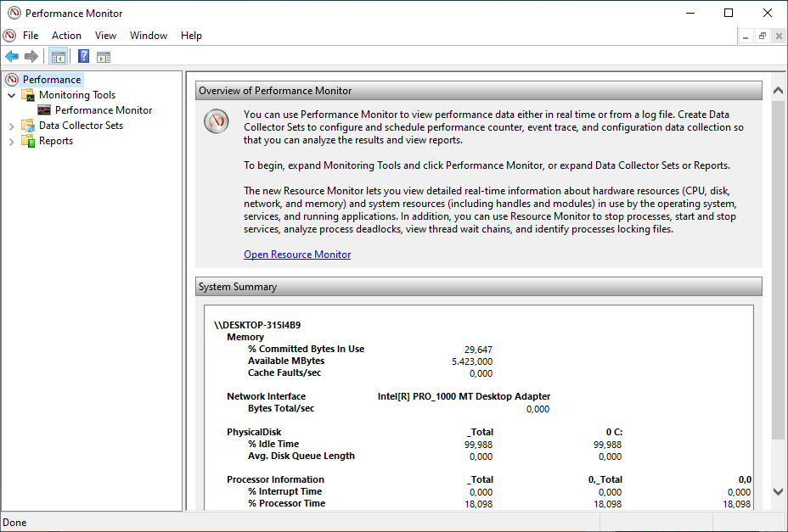This screenshot has height=532, width=788.
Task: Click the Forward navigation arrow
Action: pos(31,56)
